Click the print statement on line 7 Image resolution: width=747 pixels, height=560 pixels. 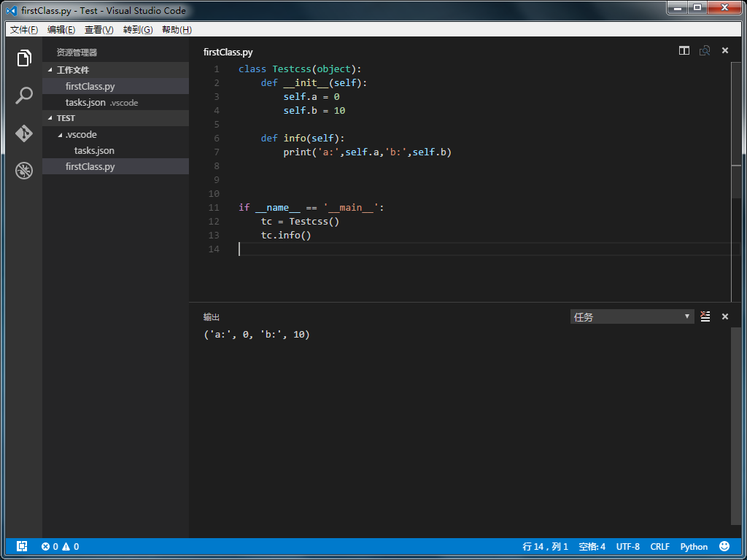click(x=368, y=152)
